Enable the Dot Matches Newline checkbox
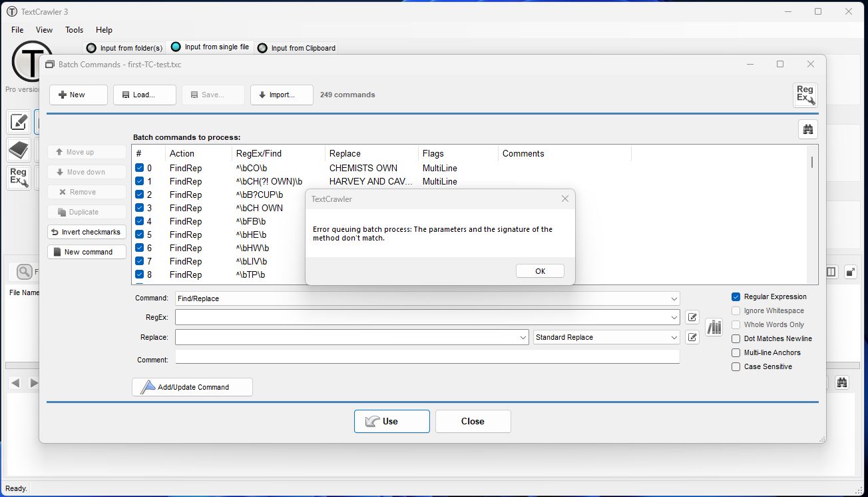 pyautogui.click(x=736, y=339)
